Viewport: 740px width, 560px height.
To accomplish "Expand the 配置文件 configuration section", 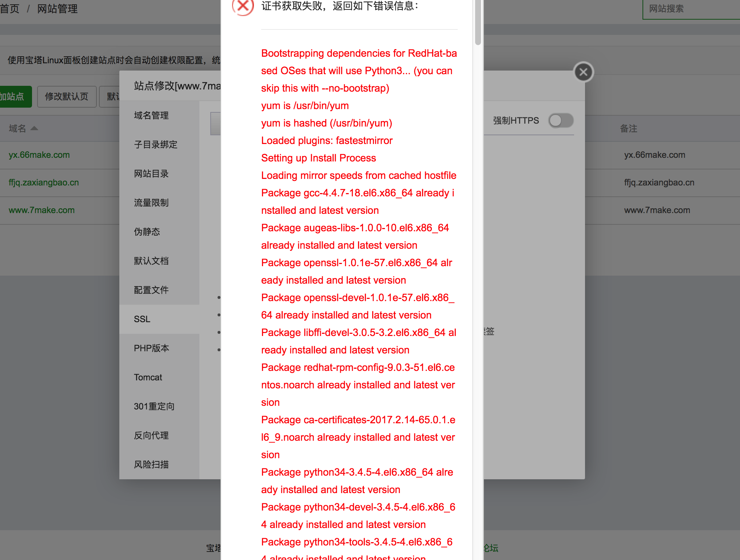I will point(151,290).
